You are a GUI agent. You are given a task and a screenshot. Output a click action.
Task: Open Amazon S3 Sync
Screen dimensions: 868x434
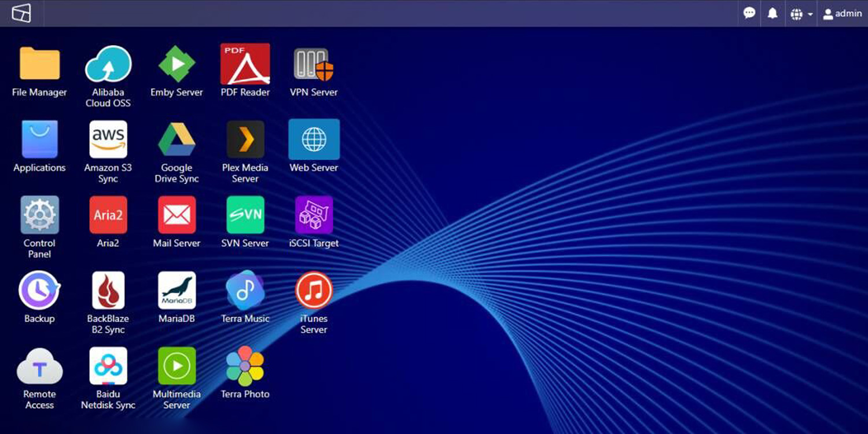pos(108,139)
